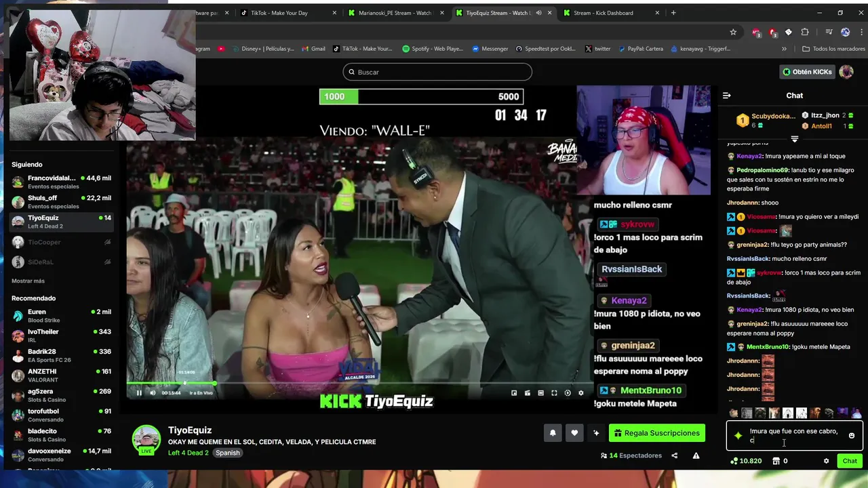The width and height of the screenshot is (868, 488).
Task: Mute TiyoEquiz tab via speaker icon
Action: tap(538, 13)
